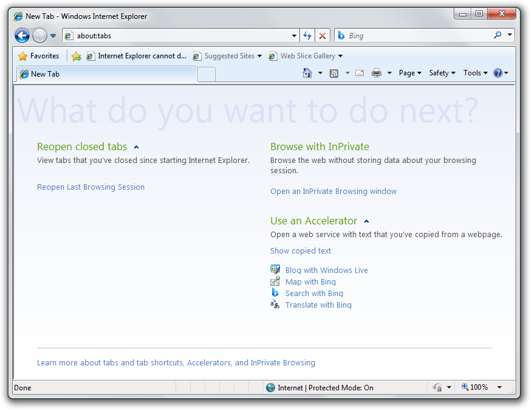Click the Bing logo in search box
The width and height of the screenshot is (532, 411).
[341, 35]
